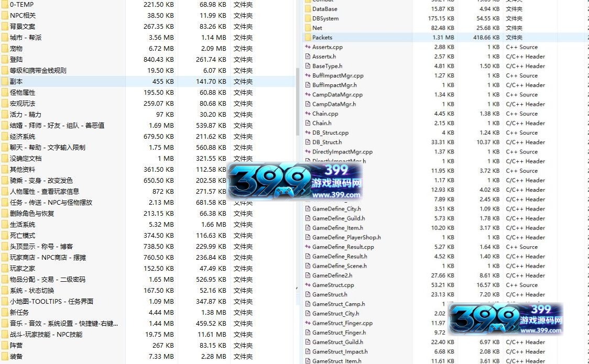Click the folder icon beside 玩家之家
Viewport: 589px width, 364px height.
tap(5, 268)
